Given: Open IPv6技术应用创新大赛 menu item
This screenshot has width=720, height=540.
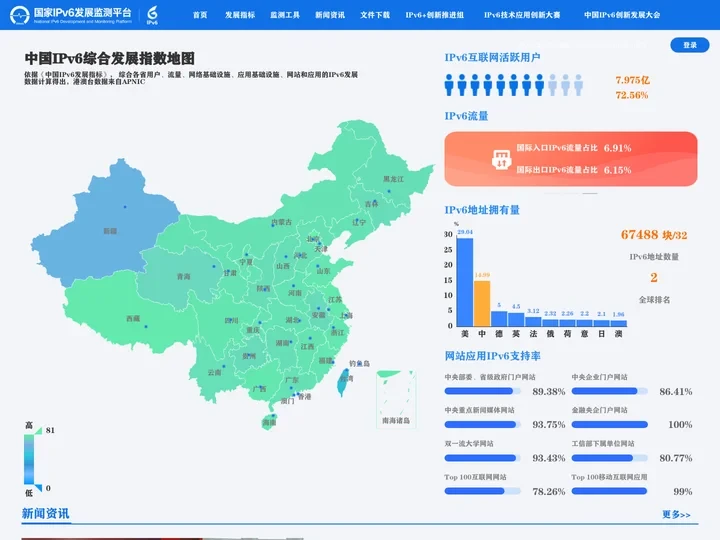Looking at the screenshot, I should (522, 15).
